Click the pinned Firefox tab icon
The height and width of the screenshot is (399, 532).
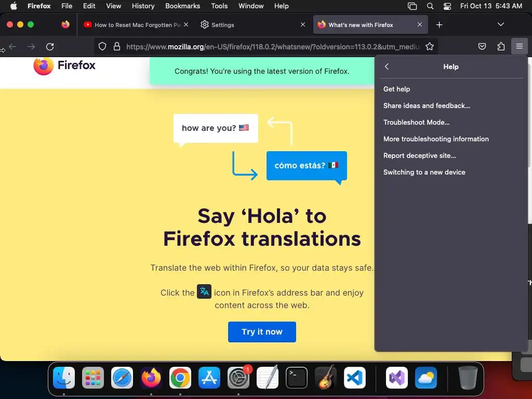tap(65, 24)
